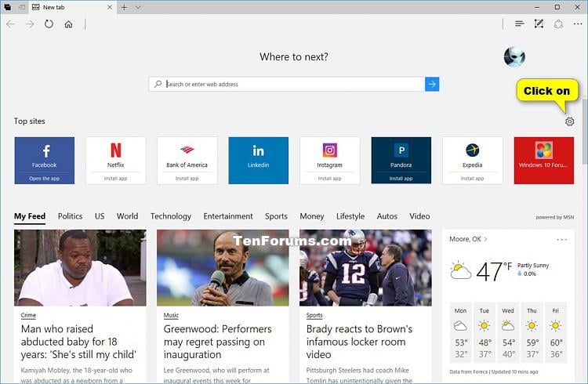Open the Share icon in toolbar
Image resolution: width=588 pixels, height=384 pixels.
558,24
